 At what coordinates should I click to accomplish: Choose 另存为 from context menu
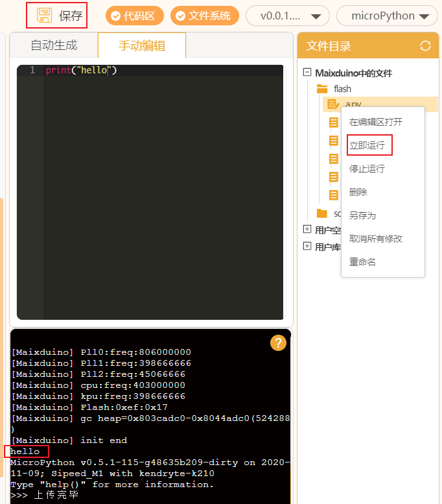[x=363, y=215]
